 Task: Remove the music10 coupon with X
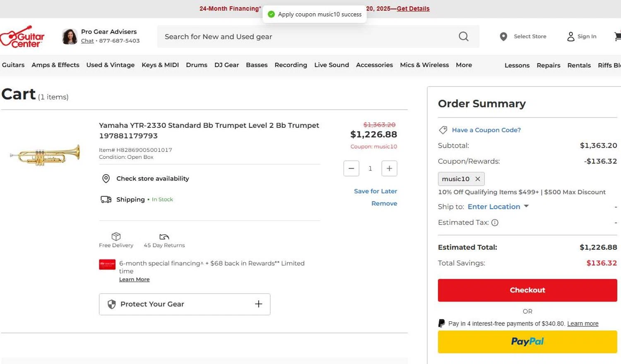click(477, 179)
